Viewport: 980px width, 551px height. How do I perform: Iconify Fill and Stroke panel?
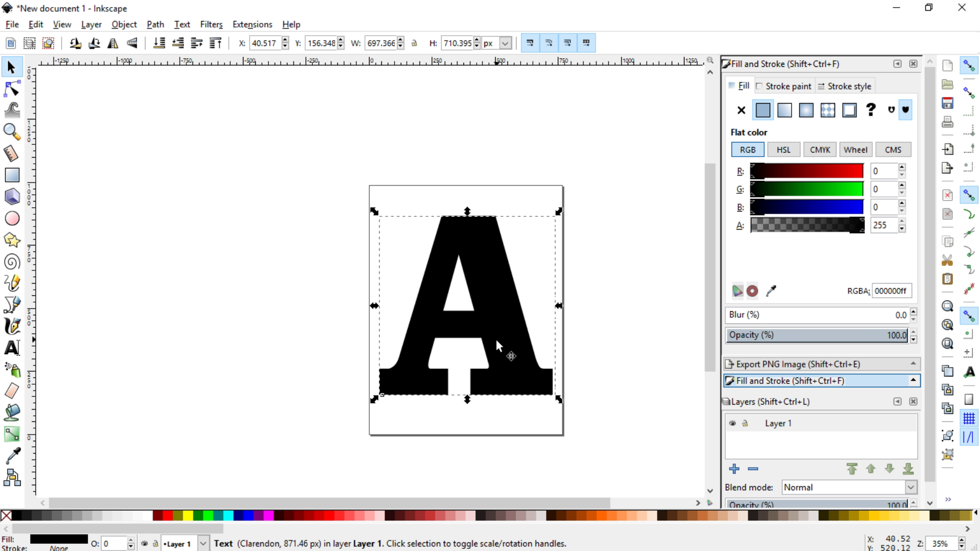897,64
